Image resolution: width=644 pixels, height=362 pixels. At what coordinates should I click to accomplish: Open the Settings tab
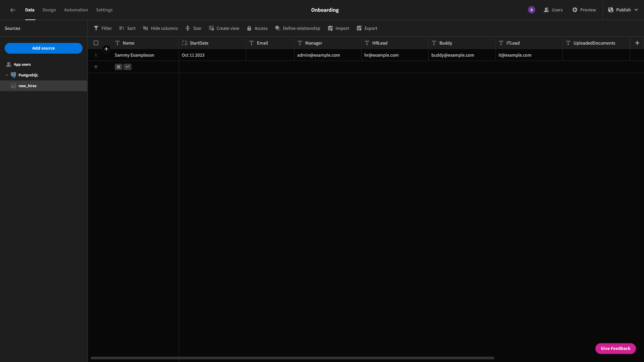coord(104,10)
